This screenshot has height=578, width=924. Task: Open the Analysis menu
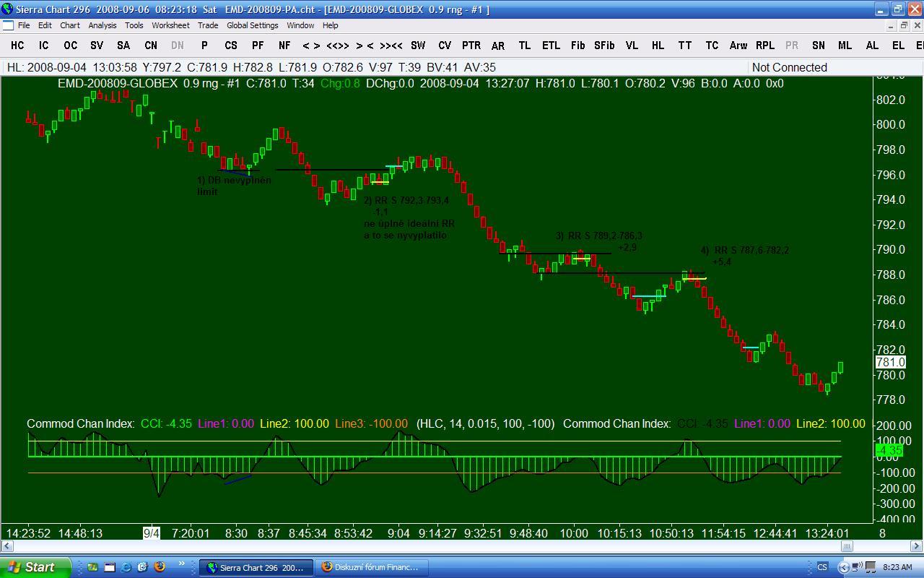[x=102, y=25]
